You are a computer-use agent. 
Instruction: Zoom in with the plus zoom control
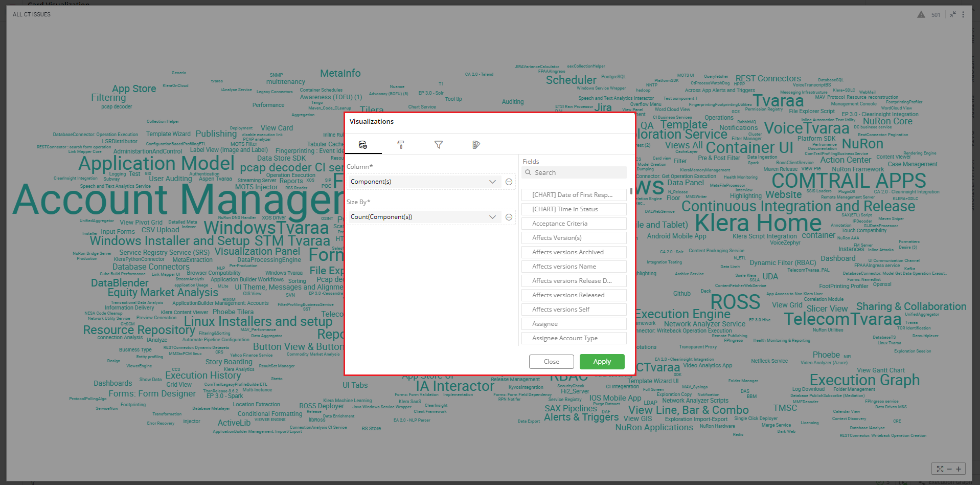click(959, 469)
